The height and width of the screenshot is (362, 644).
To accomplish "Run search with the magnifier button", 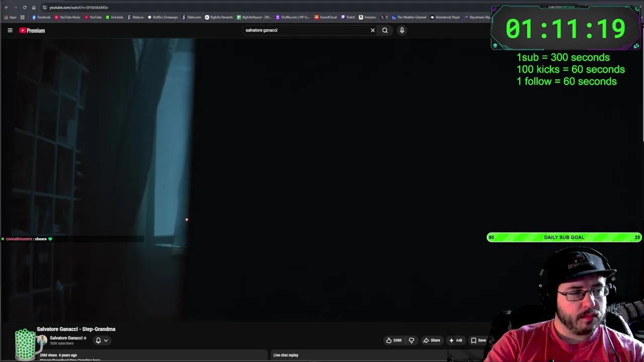I will (x=385, y=30).
